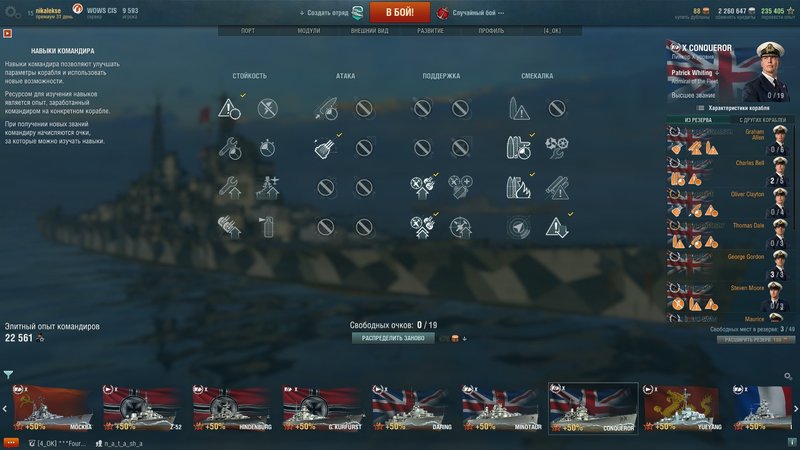Image resolution: width=800 pixels, height=450 pixels.
Task: Click the ship carousel filter funnel icon
Action: (8, 374)
